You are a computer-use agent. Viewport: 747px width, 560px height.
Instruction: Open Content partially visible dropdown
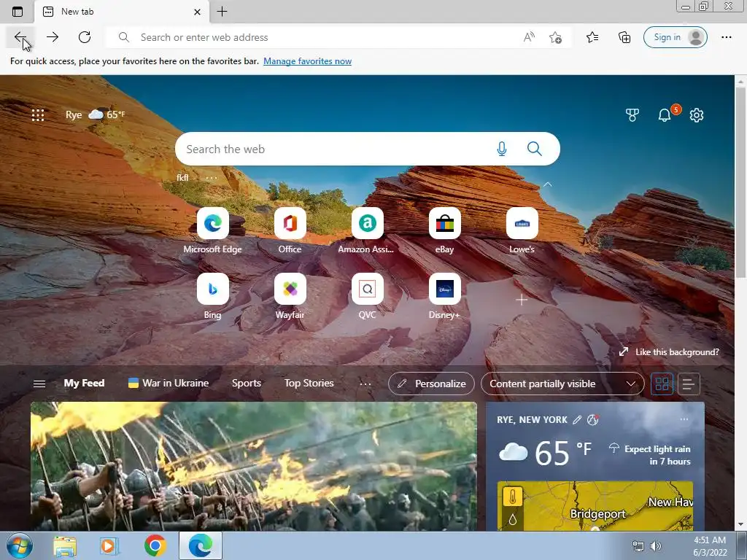coord(562,384)
